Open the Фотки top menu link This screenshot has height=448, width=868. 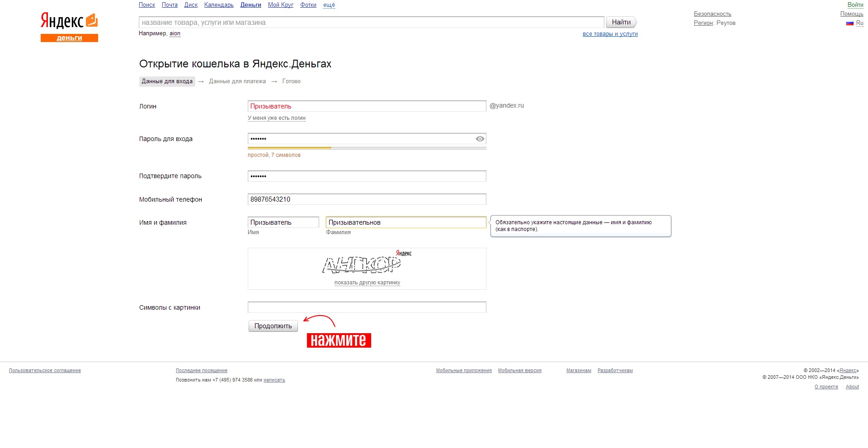coord(308,5)
